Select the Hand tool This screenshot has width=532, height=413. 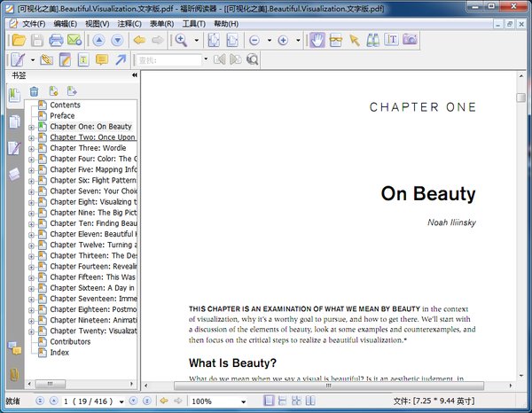[317, 41]
